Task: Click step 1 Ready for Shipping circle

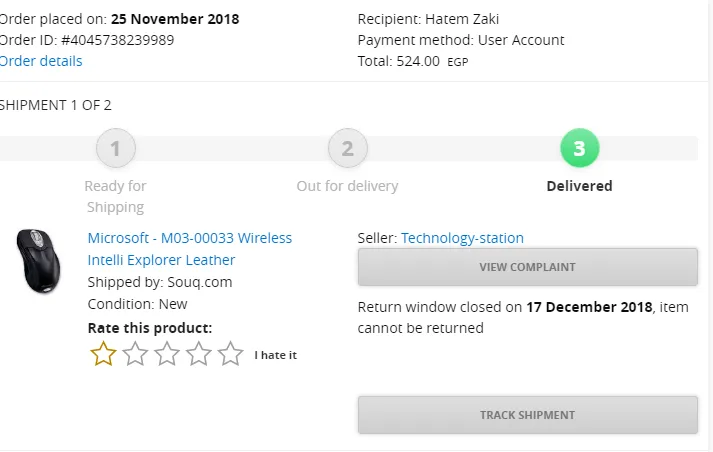Action: pos(116,149)
